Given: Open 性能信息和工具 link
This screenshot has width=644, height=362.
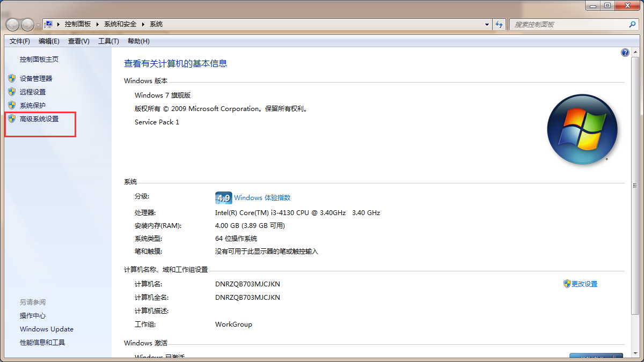Looking at the screenshot, I should [x=42, y=343].
